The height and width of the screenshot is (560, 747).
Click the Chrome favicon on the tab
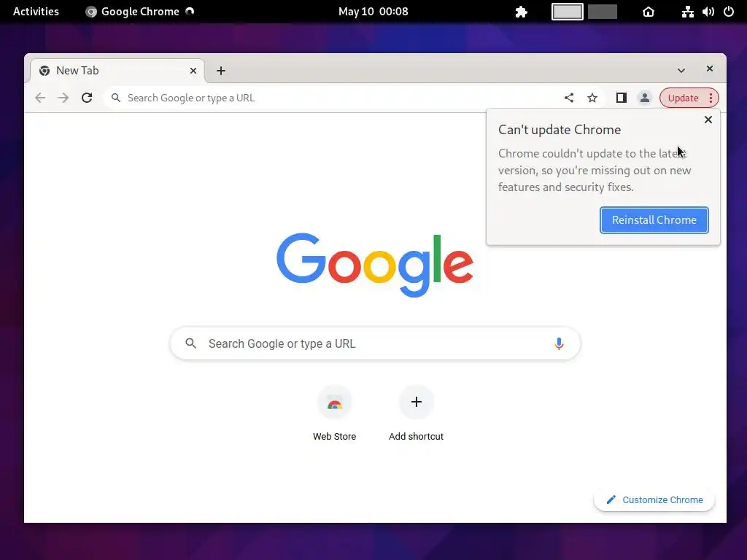click(44, 71)
